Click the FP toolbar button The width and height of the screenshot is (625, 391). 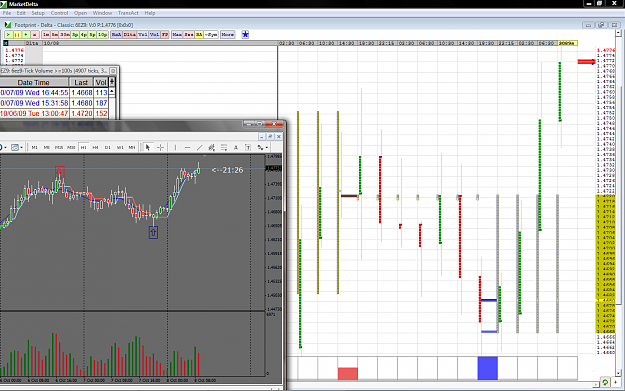pos(165,35)
